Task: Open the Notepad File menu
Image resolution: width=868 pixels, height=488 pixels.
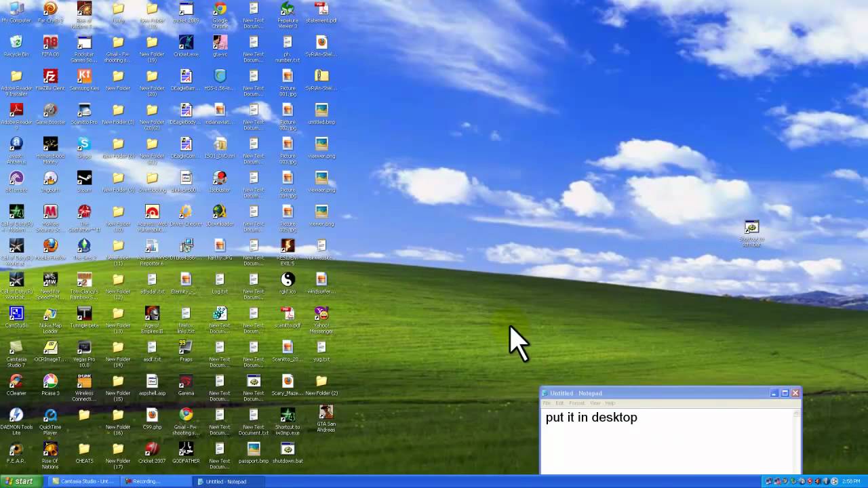Action: tap(547, 403)
